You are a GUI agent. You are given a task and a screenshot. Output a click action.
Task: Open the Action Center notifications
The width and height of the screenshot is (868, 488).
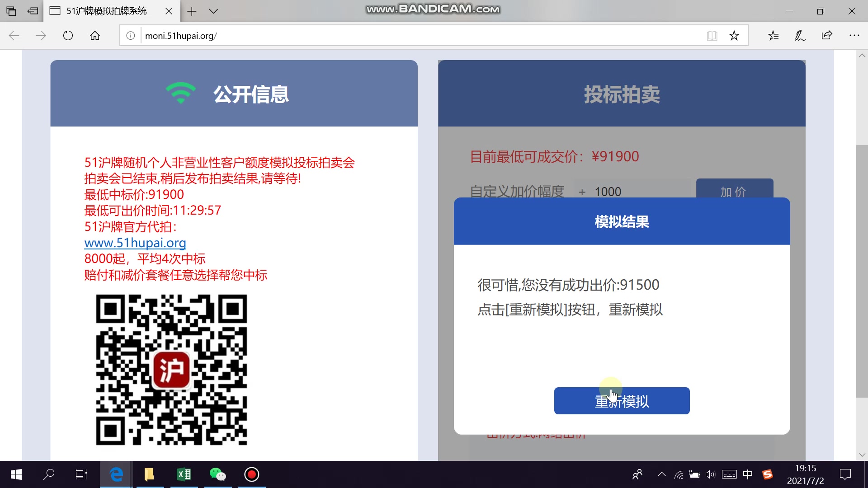coord(845,474)
